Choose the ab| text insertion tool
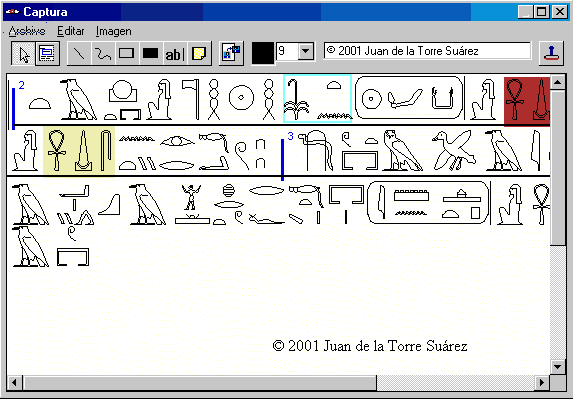 (174, 54)
